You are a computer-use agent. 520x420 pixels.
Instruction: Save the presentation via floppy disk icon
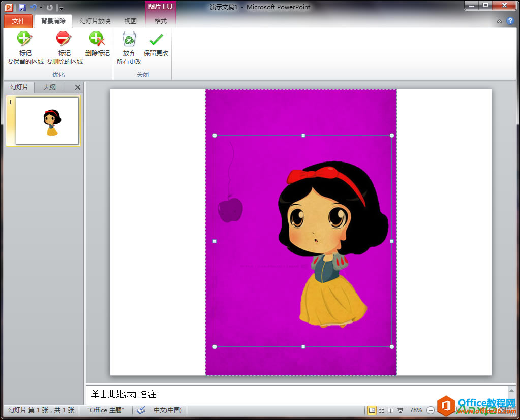pyautogui.click(x=22, y=7)
